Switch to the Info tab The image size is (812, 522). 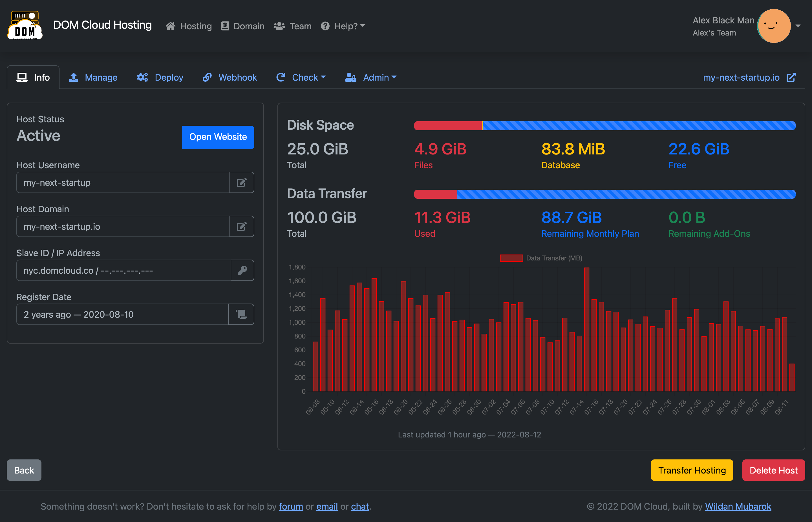[33, 77]
